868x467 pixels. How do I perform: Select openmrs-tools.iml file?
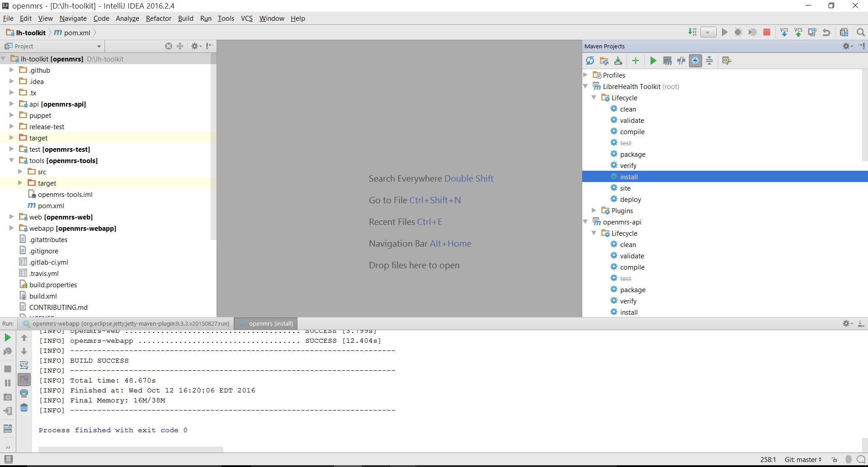click(x=60, y=194)
